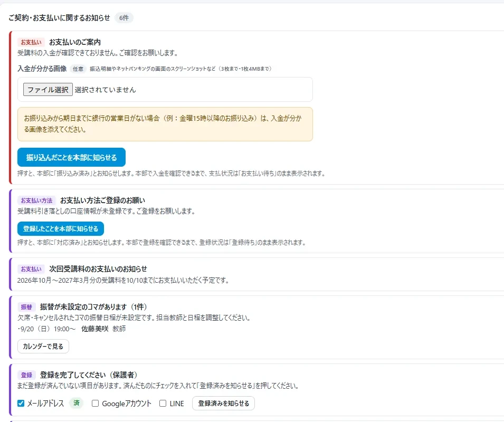The image size is (504, 422).
Task: Click the 次回受講料のお支払いのお知らせ heading
Action: tap(98, 269)
